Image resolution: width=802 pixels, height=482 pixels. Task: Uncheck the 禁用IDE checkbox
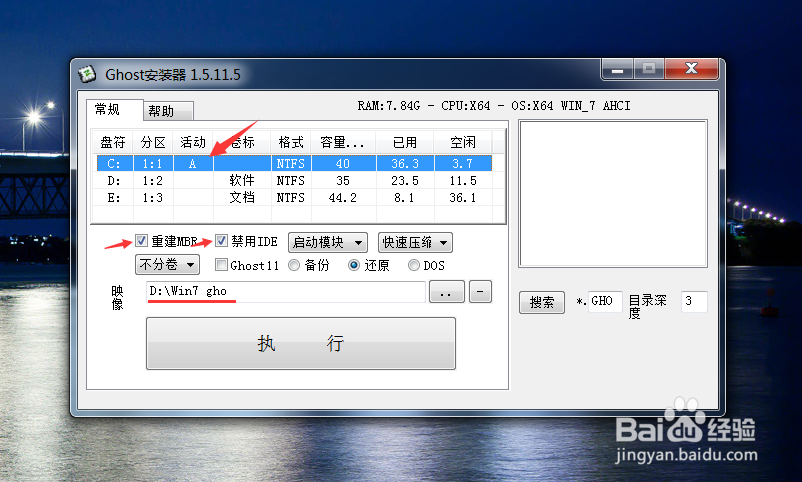pyautogui.click(x=221, y=240)
